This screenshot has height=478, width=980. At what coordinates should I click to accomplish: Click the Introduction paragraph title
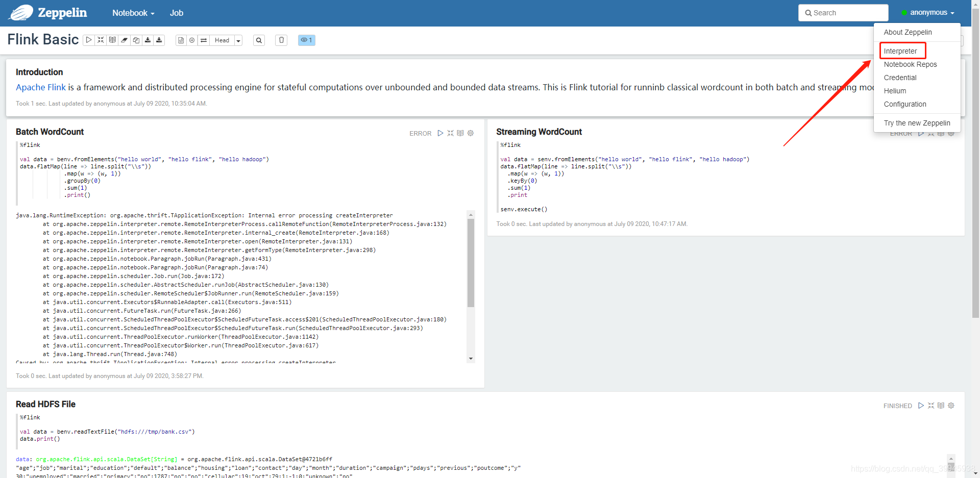[39, 72]
